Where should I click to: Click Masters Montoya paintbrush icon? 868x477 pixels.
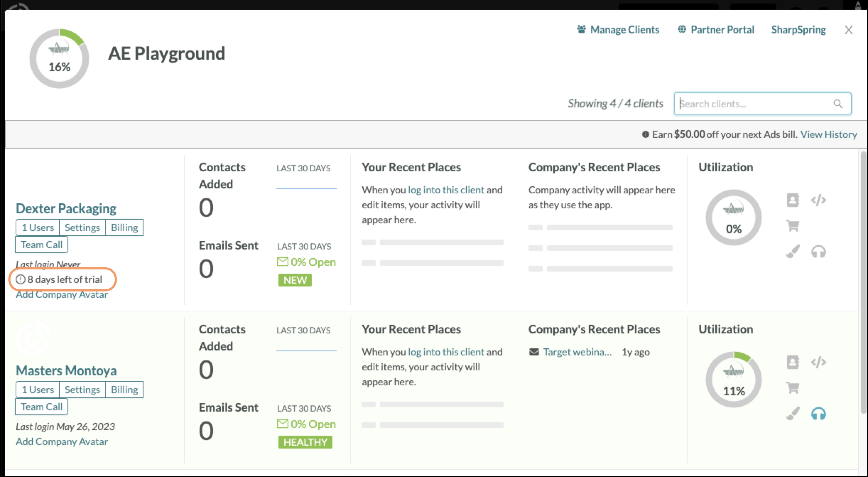click(793, 414)
